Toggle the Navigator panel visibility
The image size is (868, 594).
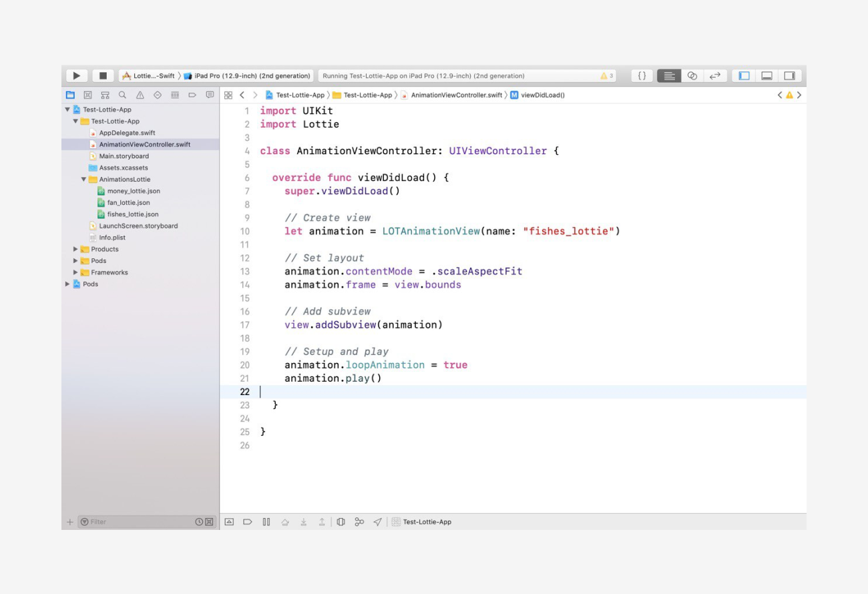click(x=744, y=76)
